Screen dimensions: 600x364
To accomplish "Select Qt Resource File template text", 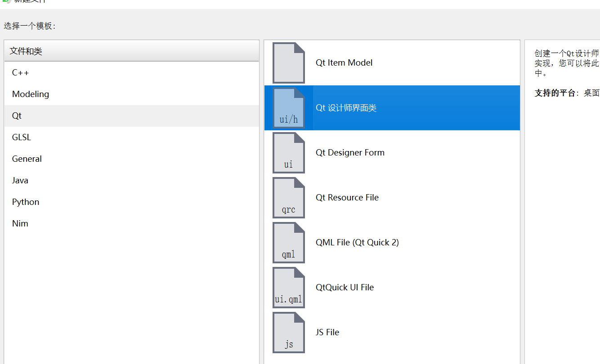I will [347, 198].
